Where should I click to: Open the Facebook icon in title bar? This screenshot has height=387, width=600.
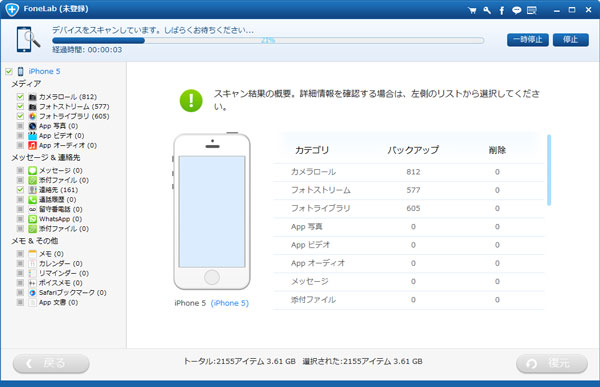502,10
